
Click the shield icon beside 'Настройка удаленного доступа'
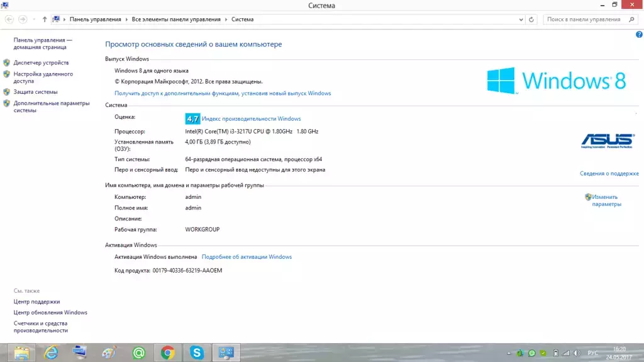point(6,74)
